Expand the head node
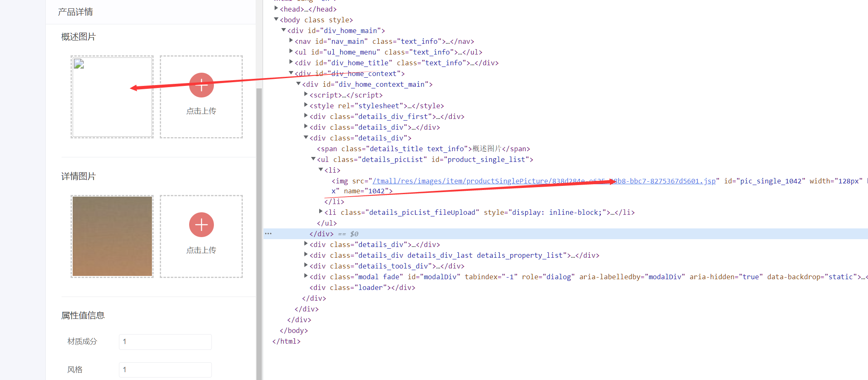The height and width of the screenshot is (380, 868). [276, 8]
